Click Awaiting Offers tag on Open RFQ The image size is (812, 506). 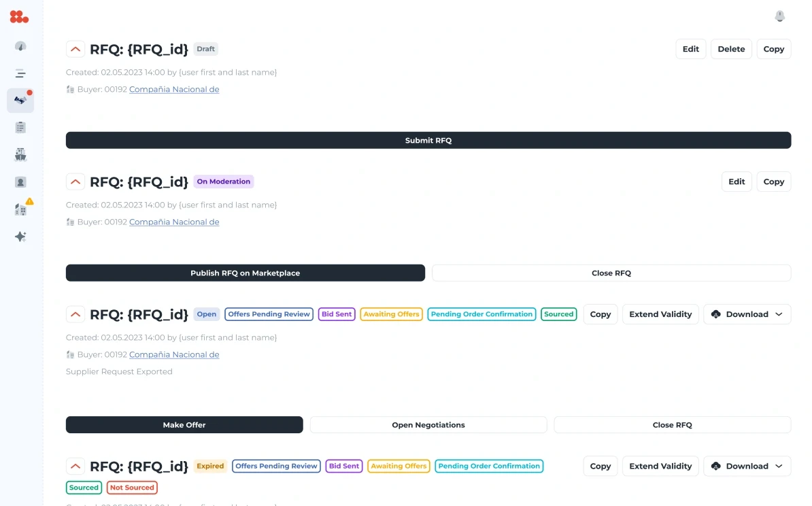pyautogui.click(x=391, y=314)
